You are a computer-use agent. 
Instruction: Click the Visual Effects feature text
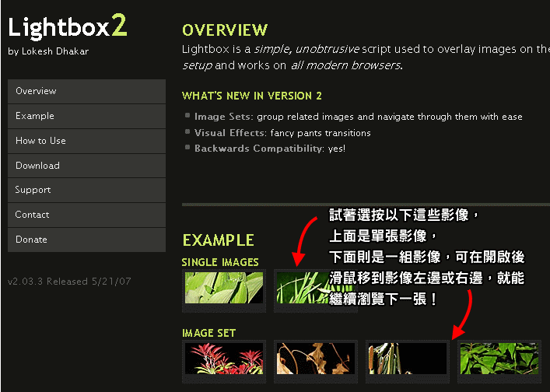[x=230, y=133]
